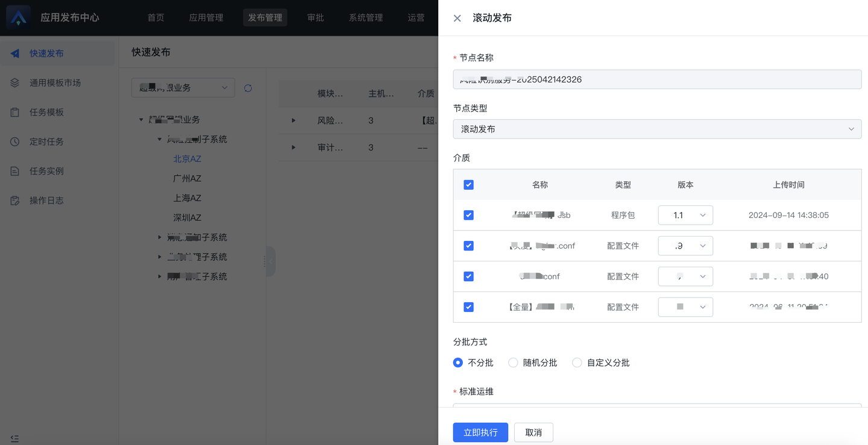Select the 不分批 radio option

(458, 363)
